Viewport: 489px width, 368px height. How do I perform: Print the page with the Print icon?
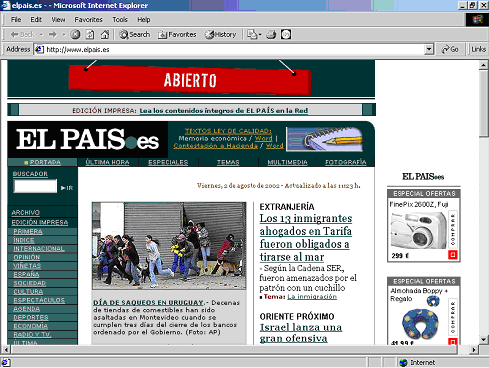coord(271,34)
